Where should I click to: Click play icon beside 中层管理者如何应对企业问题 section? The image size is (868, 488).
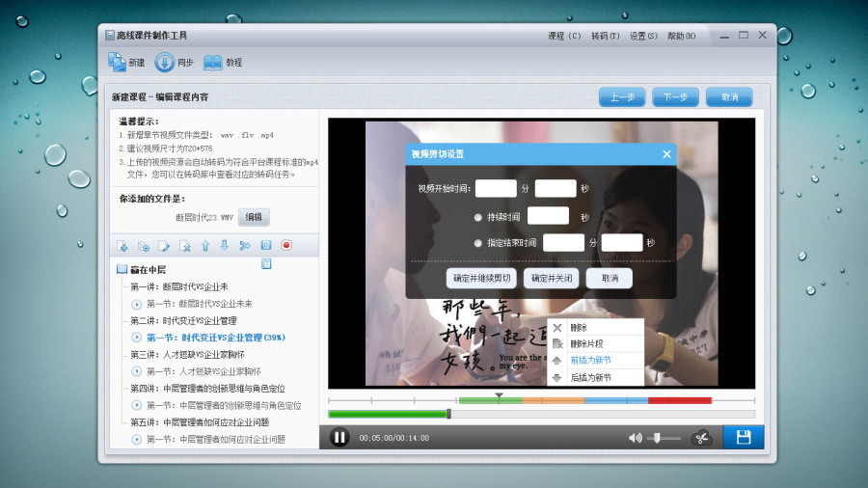(137, 440)
